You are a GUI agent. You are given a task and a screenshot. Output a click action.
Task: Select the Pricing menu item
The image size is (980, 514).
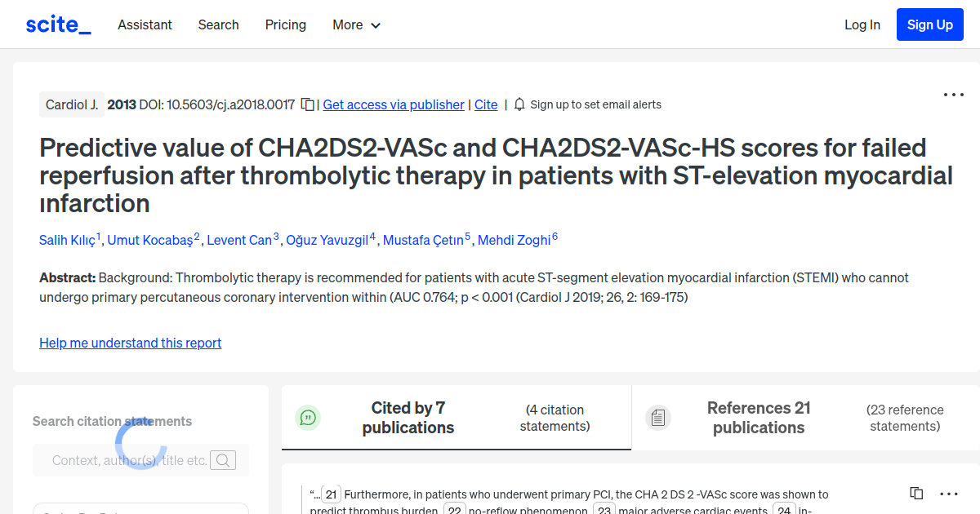[x=285, y=24]
